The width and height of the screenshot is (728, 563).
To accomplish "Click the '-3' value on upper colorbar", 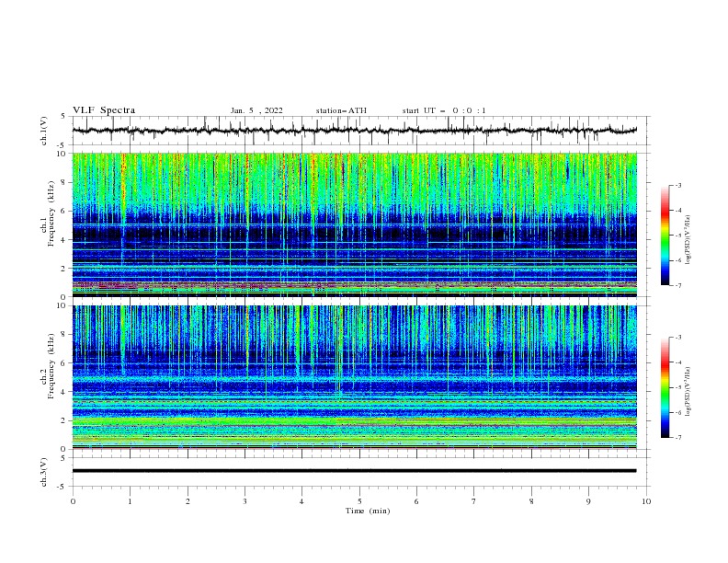I will click(677, 185).
